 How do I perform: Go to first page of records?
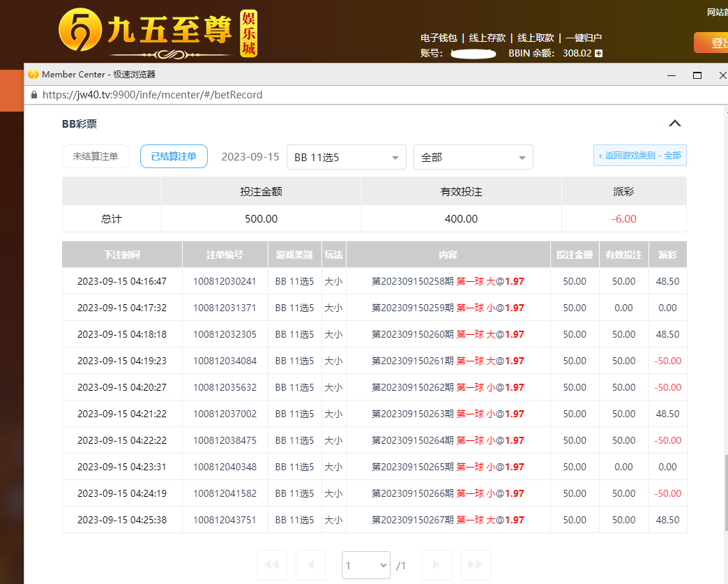pyautogui.click(x=272, y=564)
